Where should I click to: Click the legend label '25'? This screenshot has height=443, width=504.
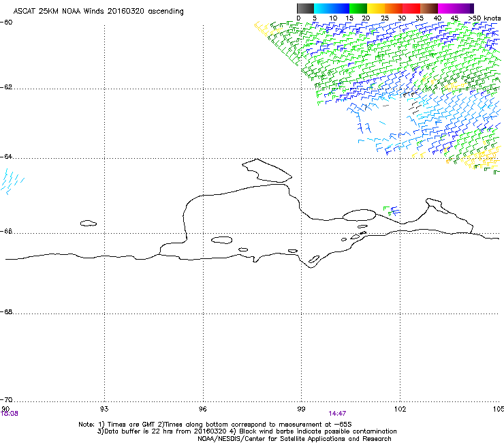pos(385,18)
